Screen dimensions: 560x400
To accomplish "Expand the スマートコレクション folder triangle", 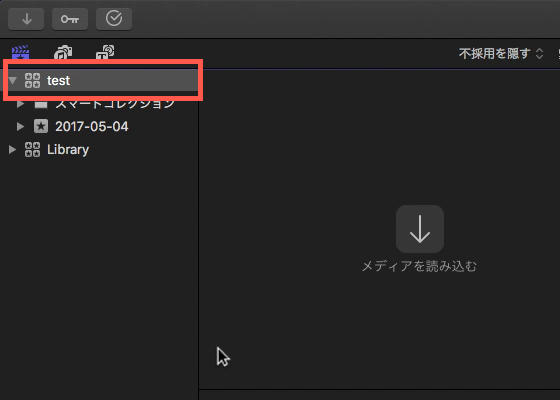I will click(20, 104).
